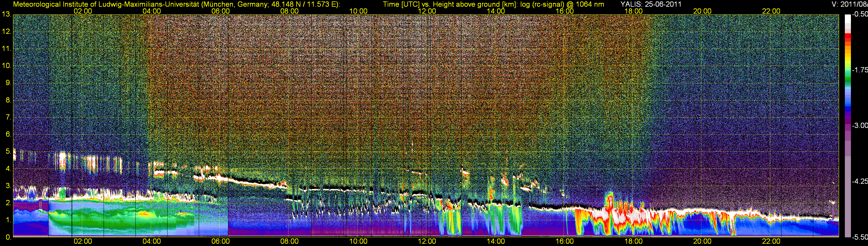The width and height of the screenshot is (868, 246).
Task: Click the -4.25 color scale value
Action: point(860,181)
